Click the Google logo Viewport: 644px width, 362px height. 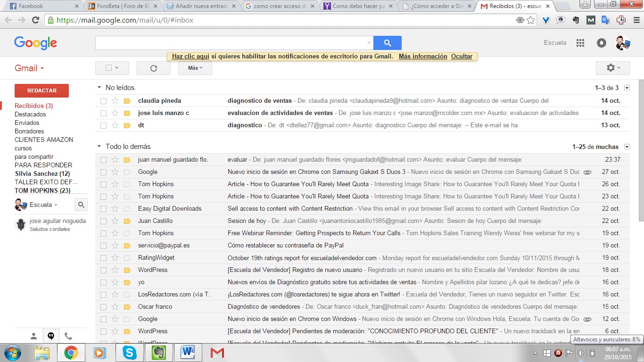pos(35,43)
